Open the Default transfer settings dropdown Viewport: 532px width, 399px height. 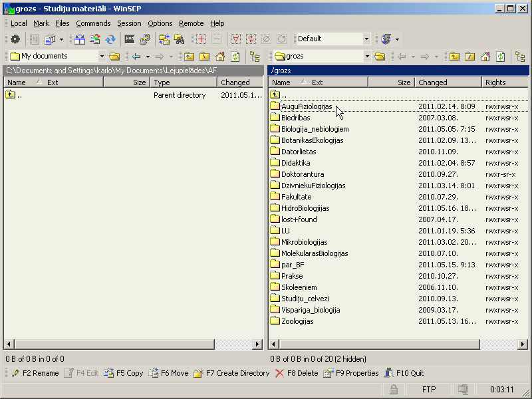pyautogui.click(x=366, y=39)
